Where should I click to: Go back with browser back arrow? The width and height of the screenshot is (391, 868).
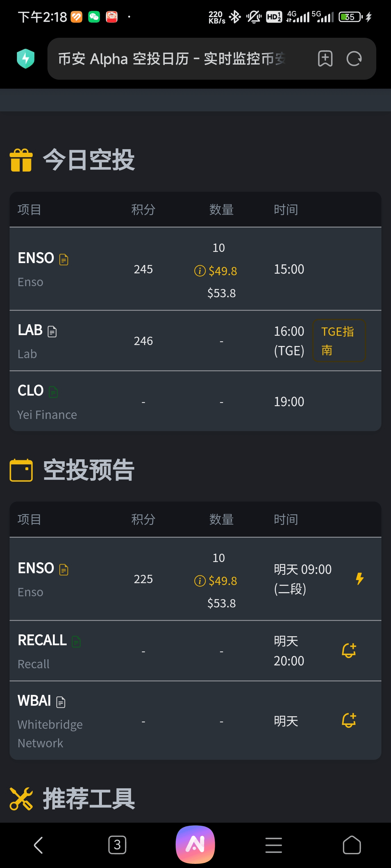(x=38, y=845)
